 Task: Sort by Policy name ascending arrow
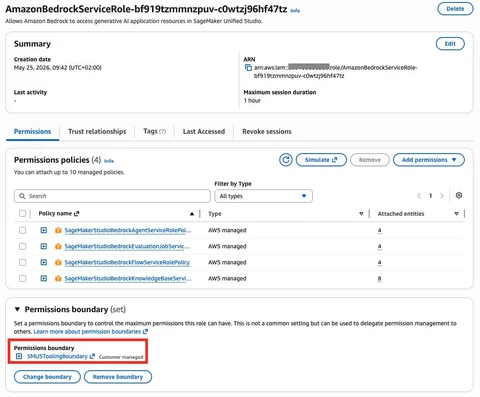click(192, 214)
